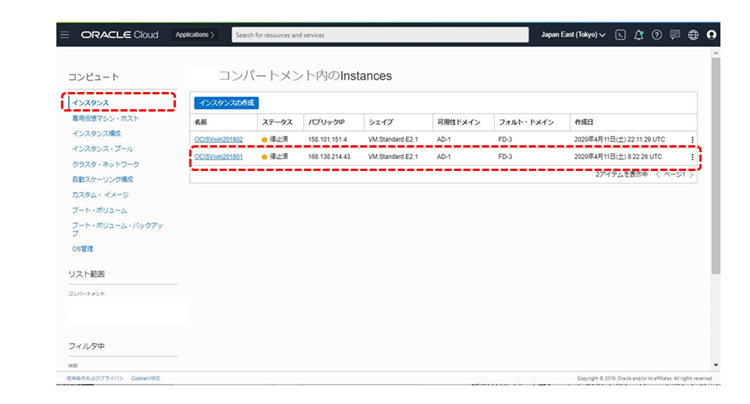Image resolution: width=750 pixels, height=404 pixels.
Task: Open カスタム・イメージ in the sidebar
Action: (100, 194)
